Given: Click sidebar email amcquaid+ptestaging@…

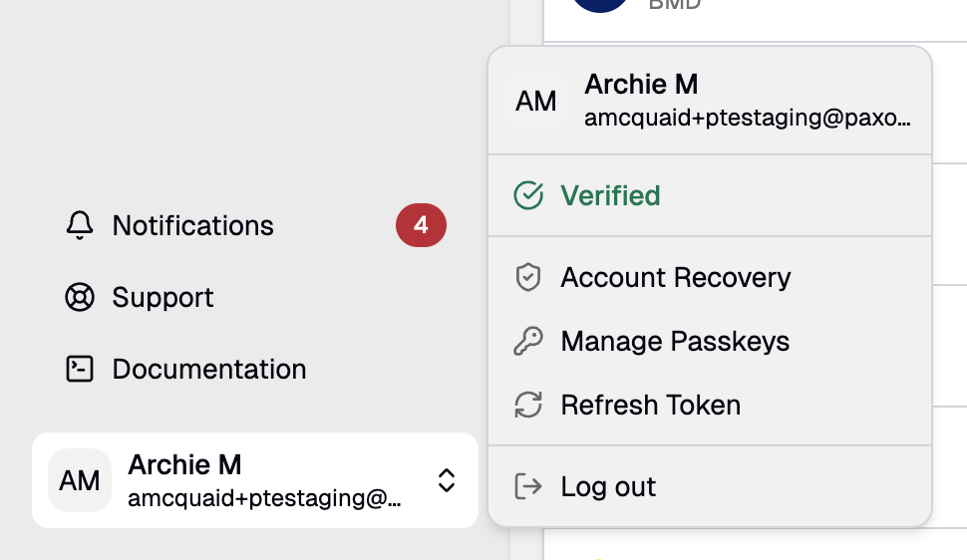Looking at the screenshot, I should pos(264,498).
